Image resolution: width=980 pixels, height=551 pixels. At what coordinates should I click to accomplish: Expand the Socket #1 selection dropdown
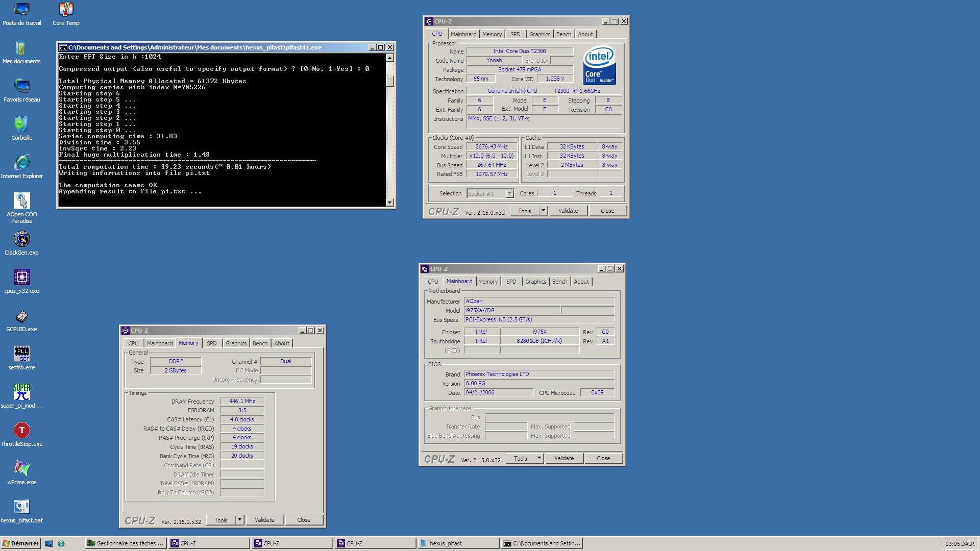pos(509,194)
